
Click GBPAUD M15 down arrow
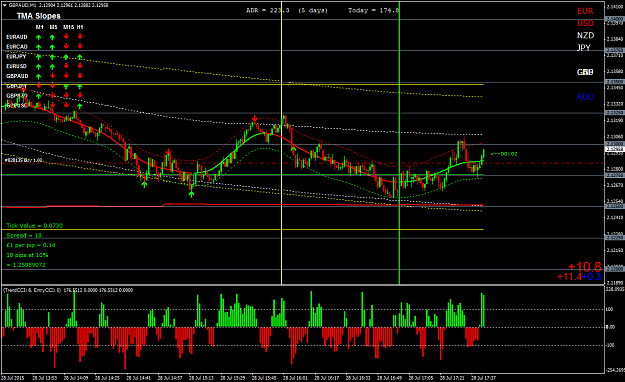point(66,76)
